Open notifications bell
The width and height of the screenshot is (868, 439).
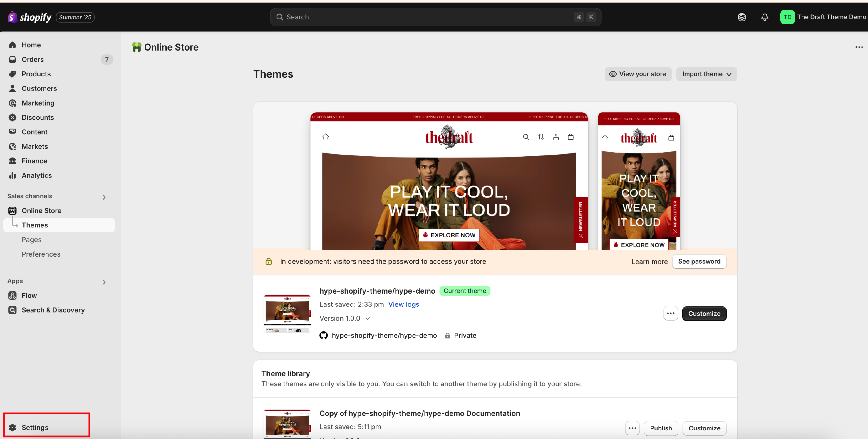click(x=764, y=17)
